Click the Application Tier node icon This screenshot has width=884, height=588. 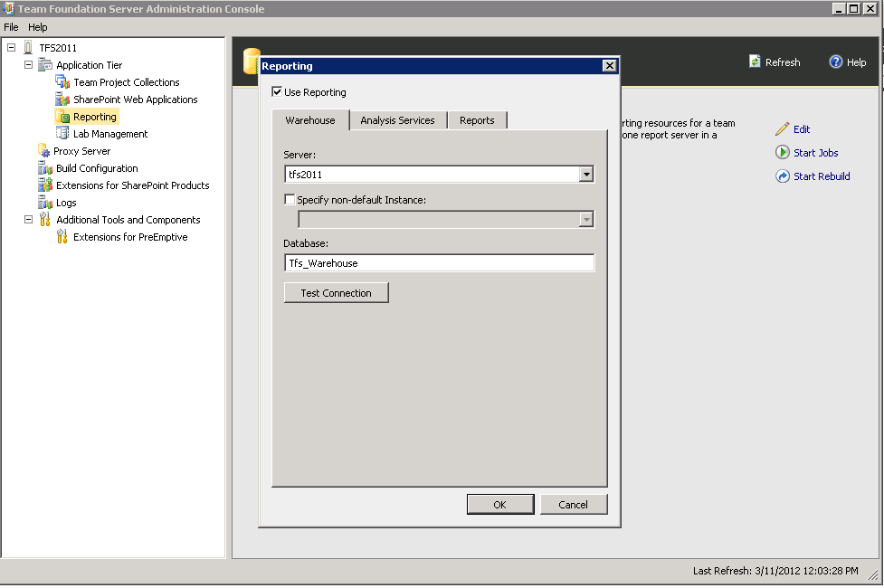click(45, 65)
